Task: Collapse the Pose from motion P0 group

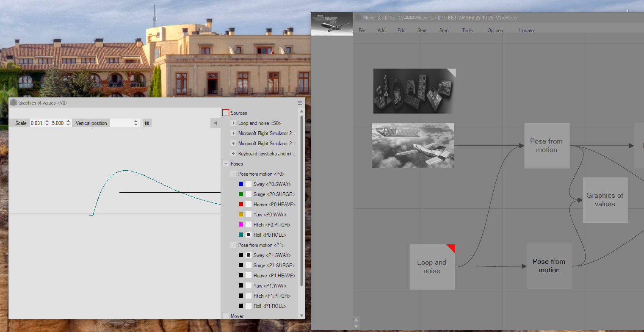Action: pyautogui.click(x=233, y=174)
